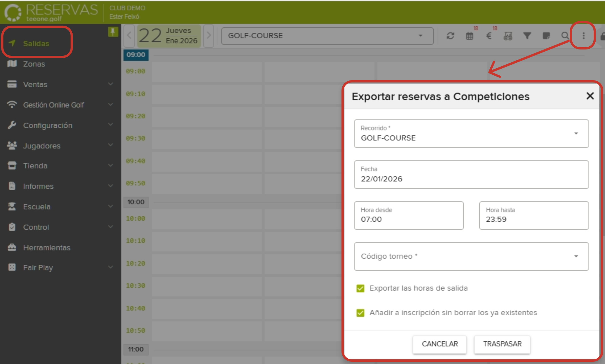Open the Recorrido dropdown in dialog

[471, 134]
